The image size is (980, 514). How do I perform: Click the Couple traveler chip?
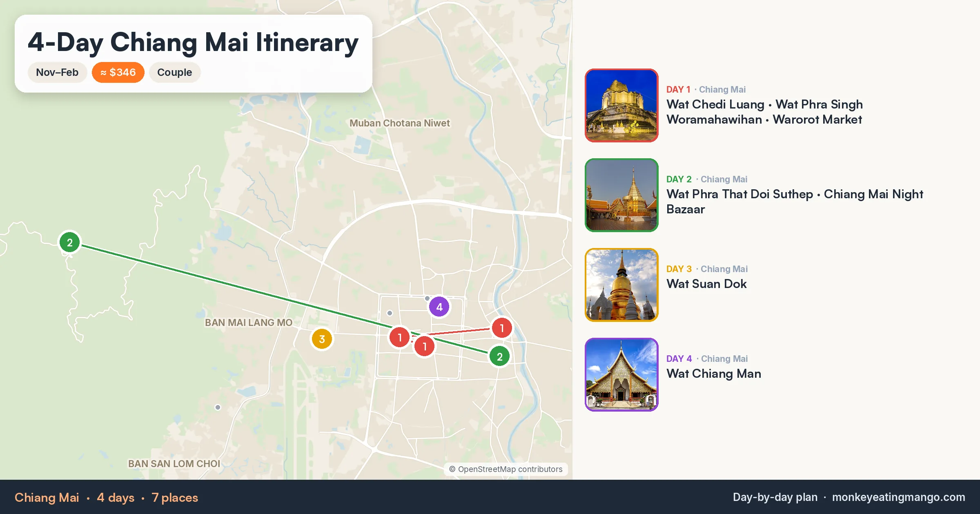click(174, 72)
